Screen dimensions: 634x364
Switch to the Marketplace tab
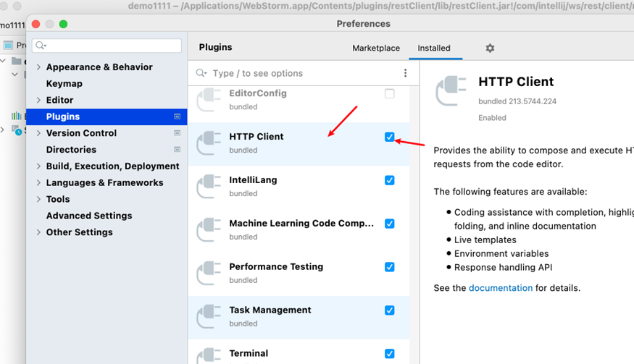tap(375, 48)
